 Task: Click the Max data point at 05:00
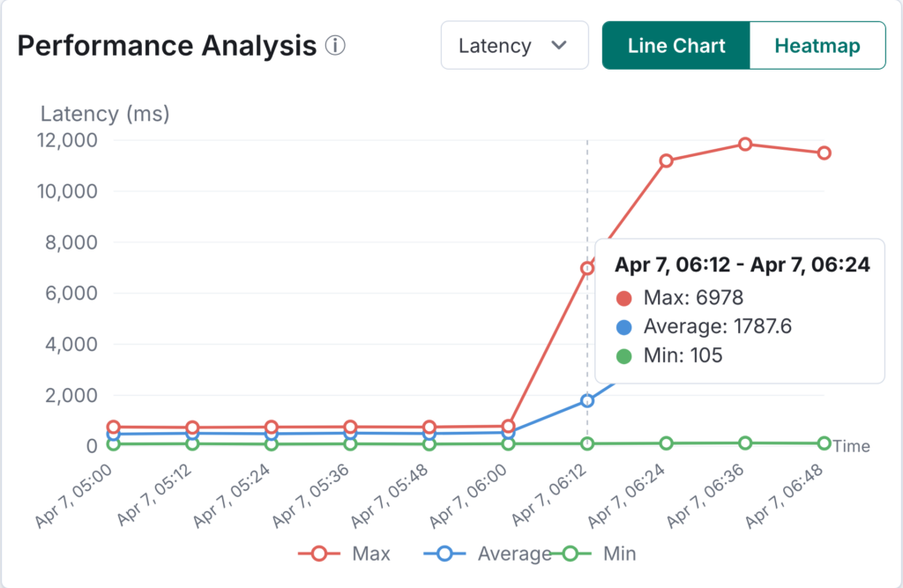point(114,428)
